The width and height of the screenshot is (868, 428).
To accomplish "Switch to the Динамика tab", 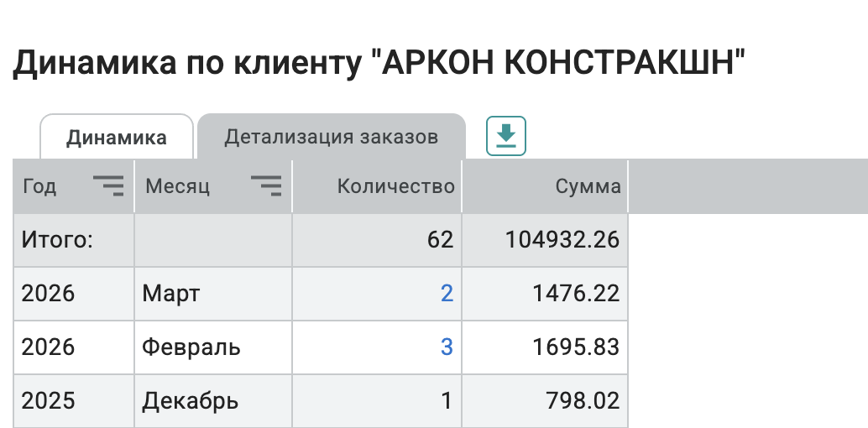I will pyautogui.click(x=117, y=138).
